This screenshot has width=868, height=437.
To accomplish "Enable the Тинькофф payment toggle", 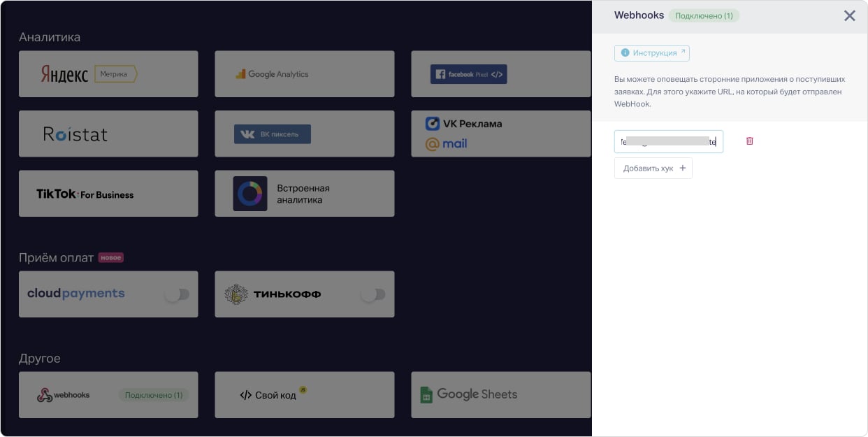I will click(373, 294).
